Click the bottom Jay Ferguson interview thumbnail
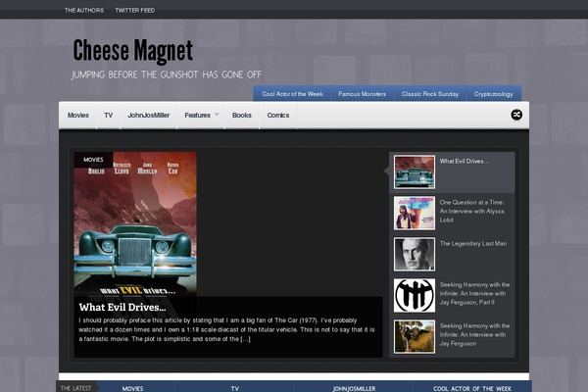Viewport: 588px width, 392px height. (x=415, y=336)
